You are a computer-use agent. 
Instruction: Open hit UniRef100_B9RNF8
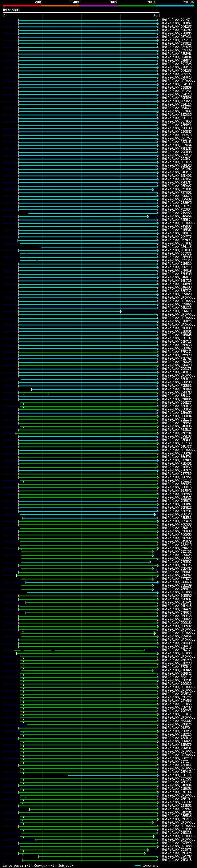coord(177,61)
